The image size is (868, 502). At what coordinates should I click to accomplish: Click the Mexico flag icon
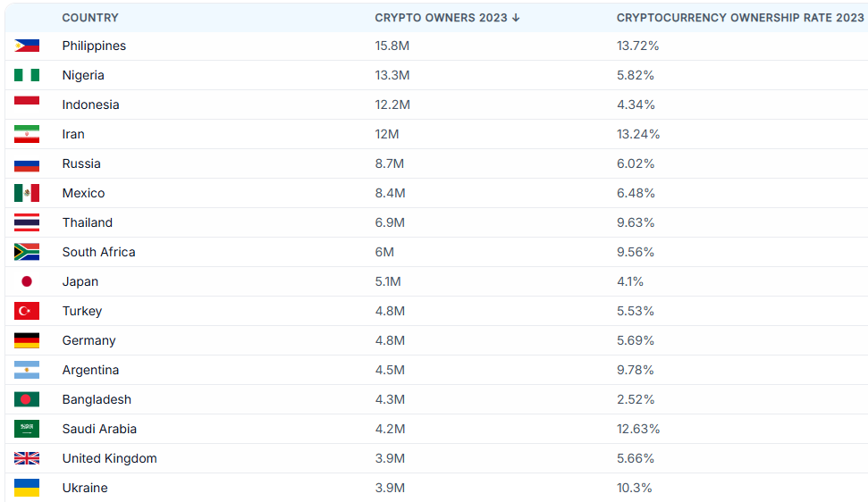[x=27, y=193]
